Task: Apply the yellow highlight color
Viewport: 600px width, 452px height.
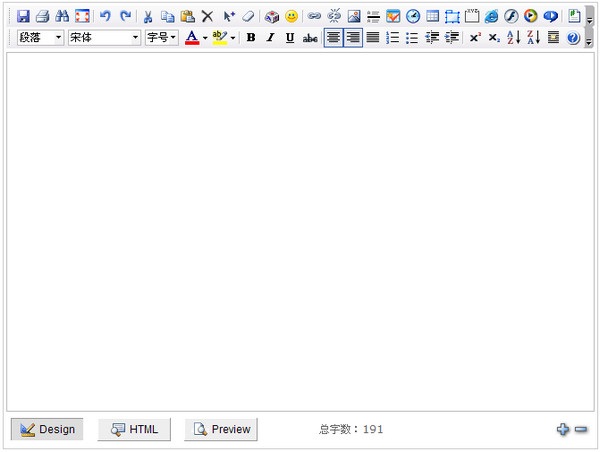Action: point(220,38)
